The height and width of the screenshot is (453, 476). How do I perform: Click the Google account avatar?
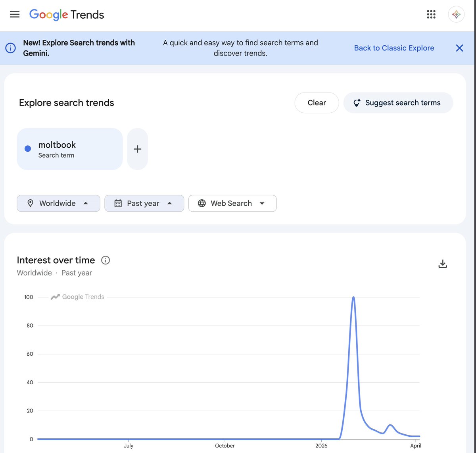[456, 15]
